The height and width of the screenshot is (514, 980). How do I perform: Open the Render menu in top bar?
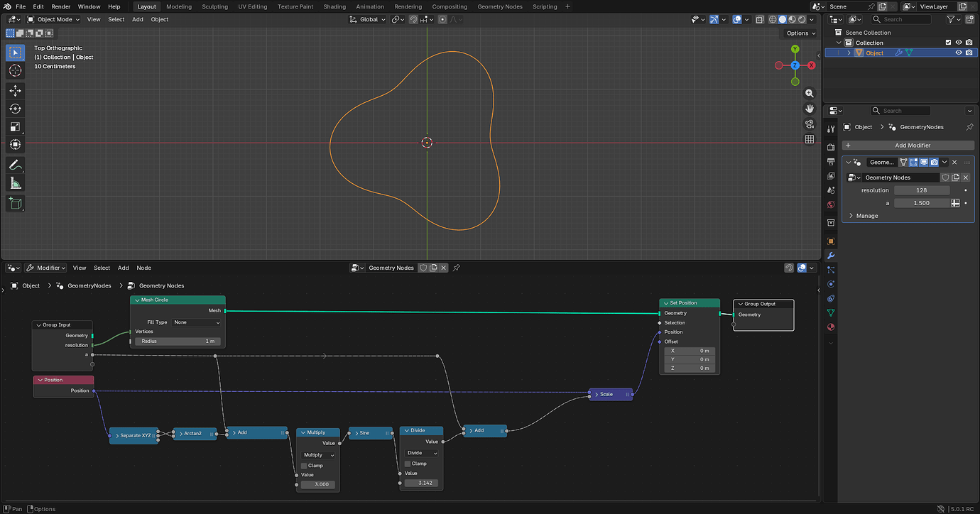(61, 6)
